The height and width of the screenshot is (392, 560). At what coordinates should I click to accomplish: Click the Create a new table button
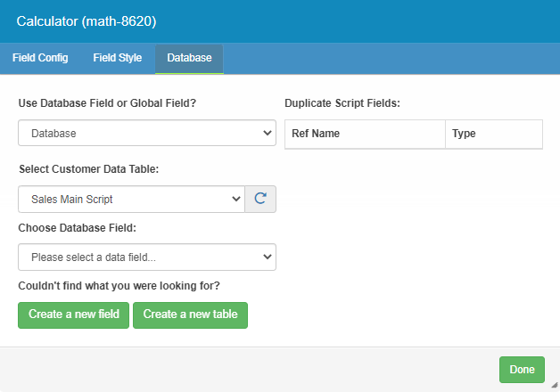pos(190,314)
